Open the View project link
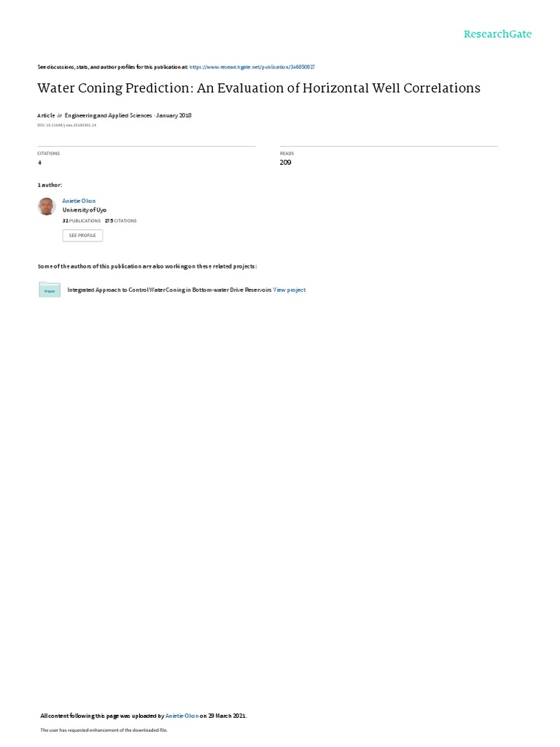Screen dimensions: 560x747 [x=289, y=290]
